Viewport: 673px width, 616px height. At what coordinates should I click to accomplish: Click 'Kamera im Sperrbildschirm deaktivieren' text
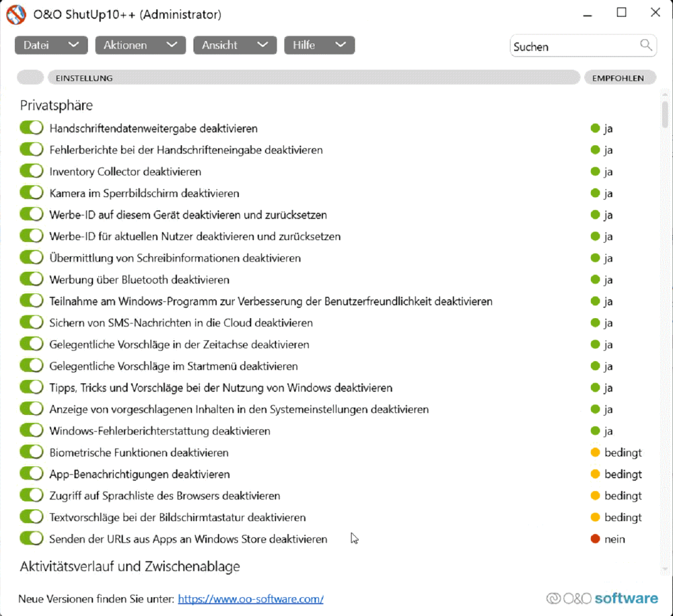click(144, 193)
